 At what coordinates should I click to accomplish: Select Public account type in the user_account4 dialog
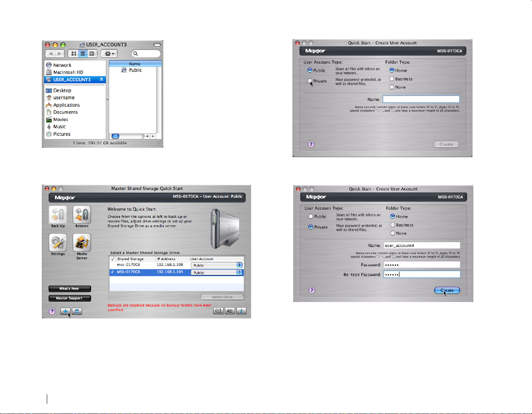click(311, 216)
